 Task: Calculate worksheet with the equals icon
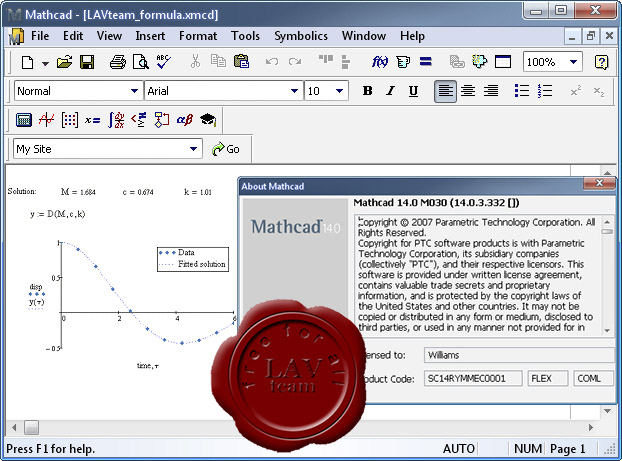point(426,61)
